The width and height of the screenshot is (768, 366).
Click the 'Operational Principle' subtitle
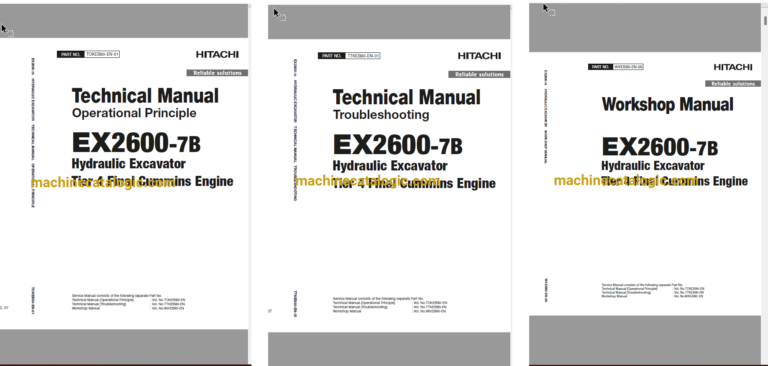coord(134,113)
